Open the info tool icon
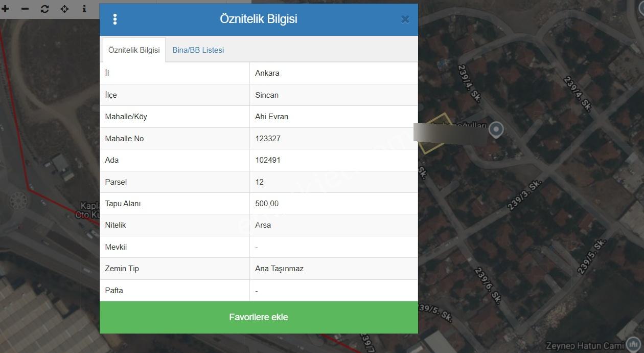Viewport: 644px width, 353px height. pos(84,9)
